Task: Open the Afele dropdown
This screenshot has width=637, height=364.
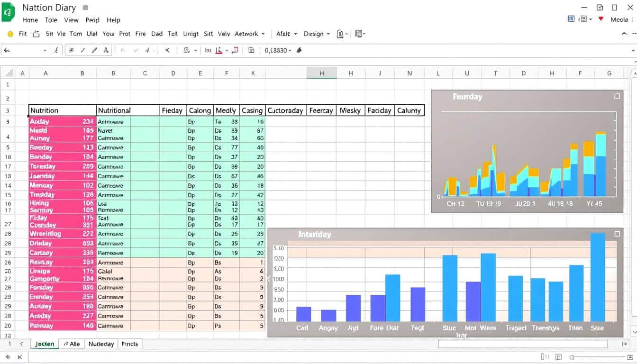Action: pyautogui.click(x=286, y=34)
